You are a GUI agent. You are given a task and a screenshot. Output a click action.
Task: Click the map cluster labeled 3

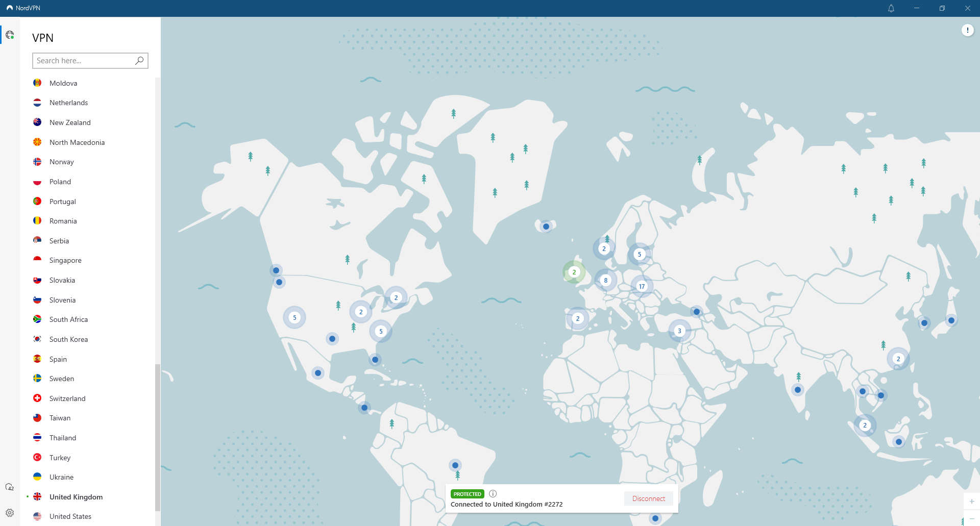tap(679, 331)
